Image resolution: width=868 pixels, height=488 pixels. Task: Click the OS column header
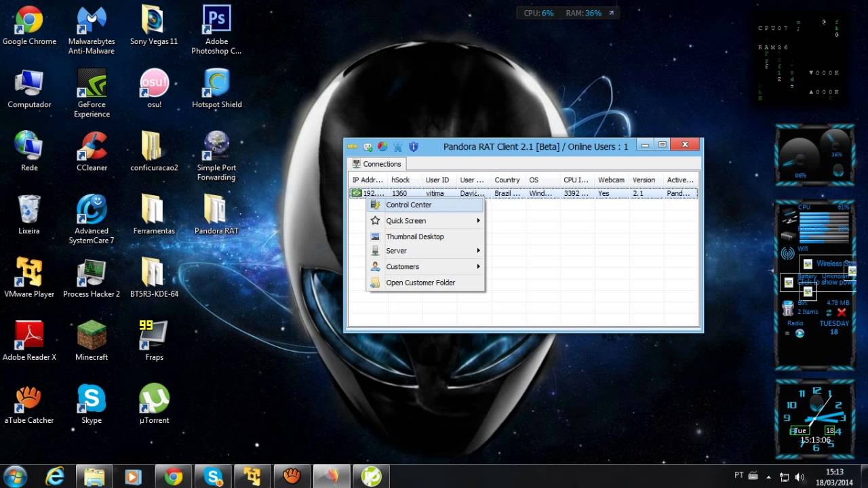coord(542,180)
